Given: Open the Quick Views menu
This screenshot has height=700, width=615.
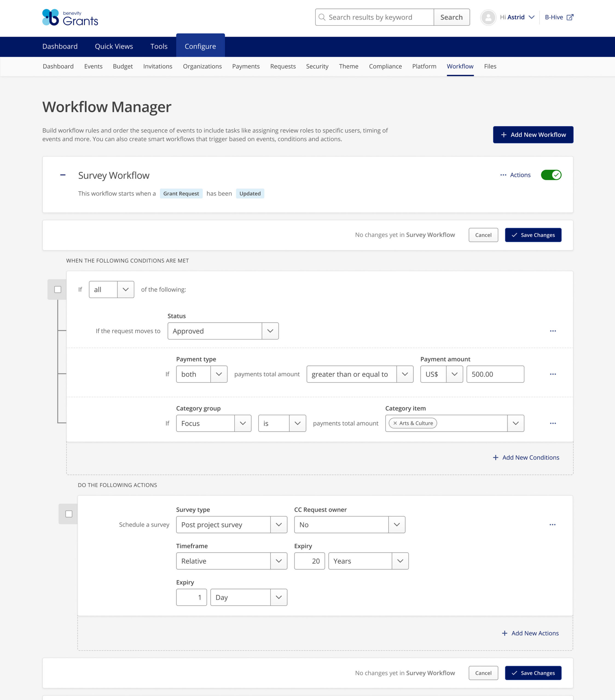Looking at the screenshot, I should click(114, 46).
